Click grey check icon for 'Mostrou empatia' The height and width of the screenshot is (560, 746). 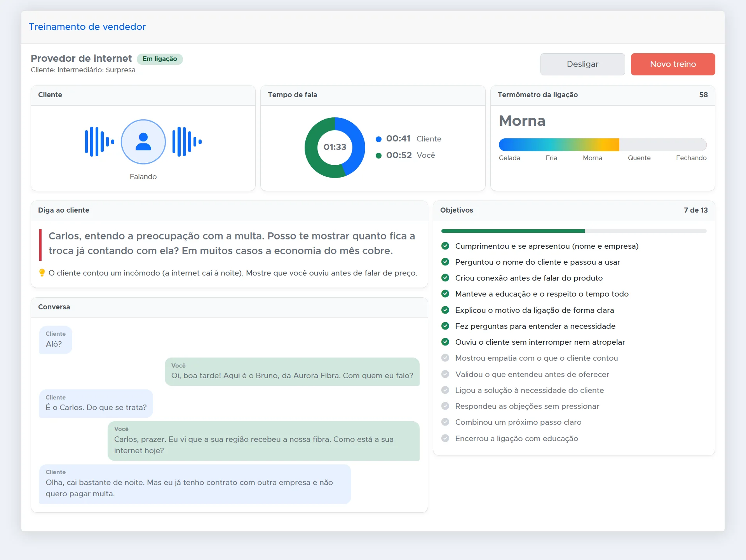pos(445,358)
